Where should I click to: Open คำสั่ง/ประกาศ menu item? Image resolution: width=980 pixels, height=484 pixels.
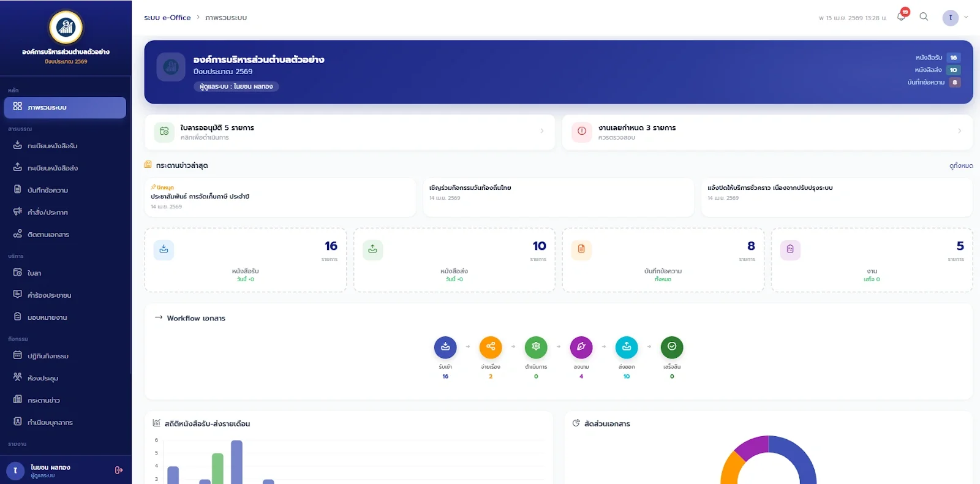65,212
